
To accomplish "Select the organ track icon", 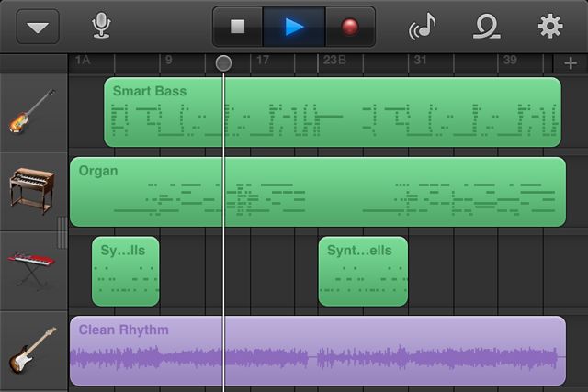I will coord(32,191).
